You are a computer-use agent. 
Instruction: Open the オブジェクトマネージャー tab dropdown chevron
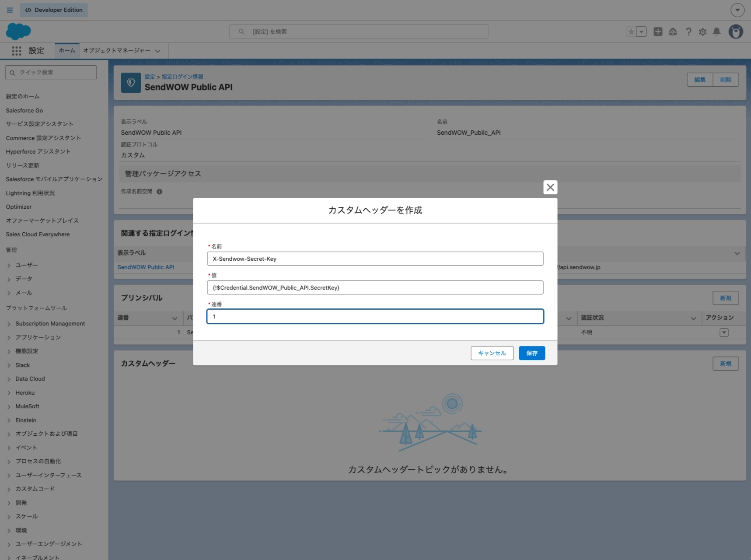coord(158,51)
